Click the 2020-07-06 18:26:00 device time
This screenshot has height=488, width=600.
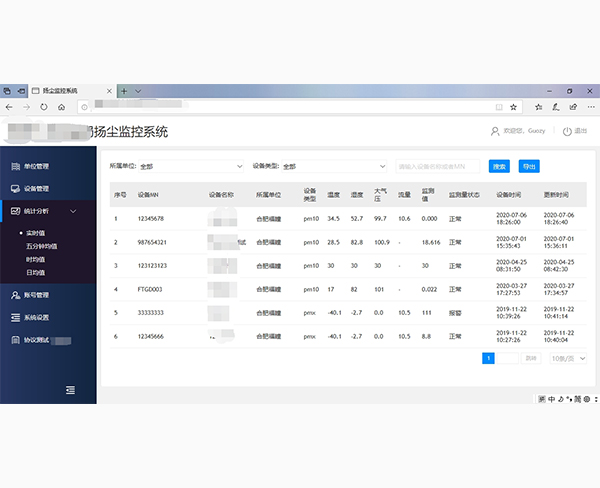pos(511,219)
